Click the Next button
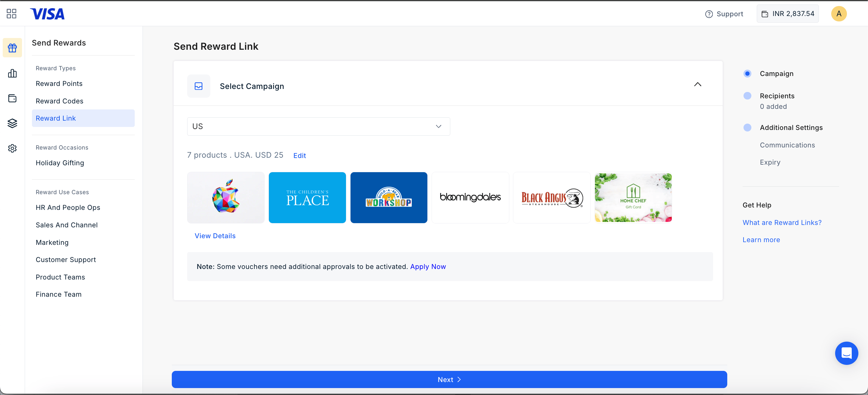Image resolution: width=868 pixels, height=395 pixels. pyautogui.click(x=449, y=380)
